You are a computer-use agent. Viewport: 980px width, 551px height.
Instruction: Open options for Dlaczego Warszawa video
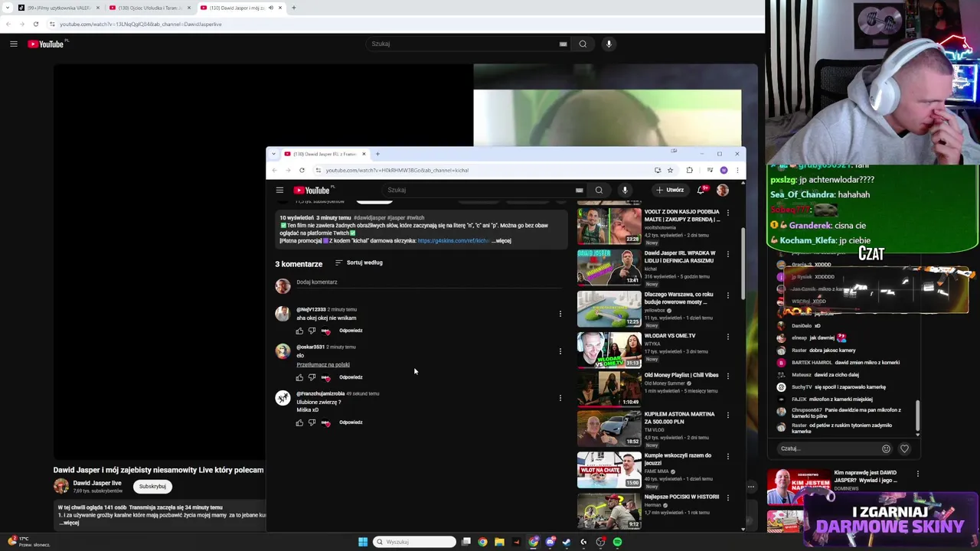(727, 295)
